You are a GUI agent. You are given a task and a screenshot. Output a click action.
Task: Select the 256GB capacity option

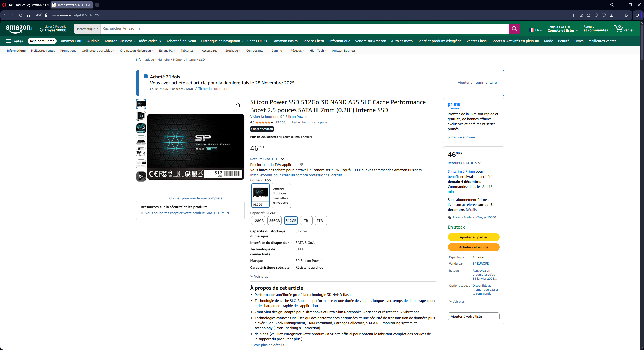[274, 221]
